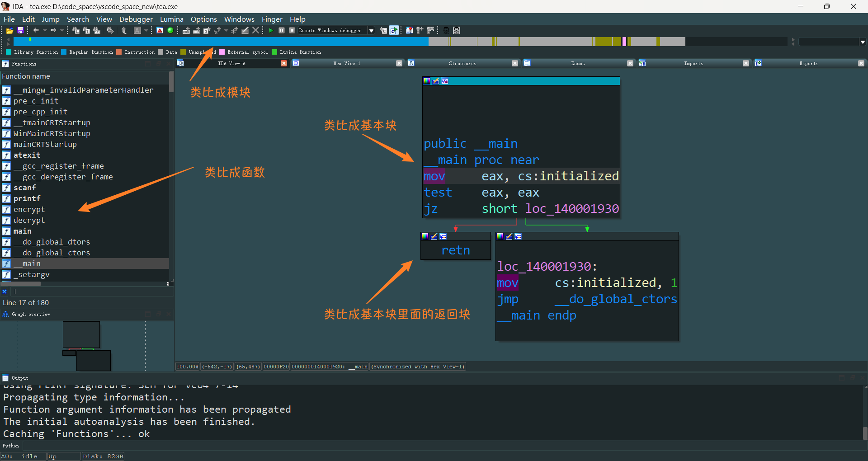Switch to the Structures tab

click(462, 63)
